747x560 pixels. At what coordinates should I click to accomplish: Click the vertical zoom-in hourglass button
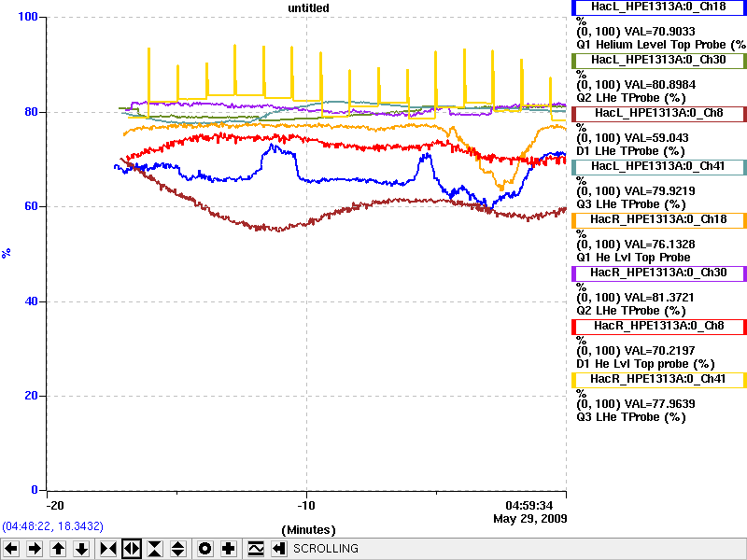coord(155,549)
